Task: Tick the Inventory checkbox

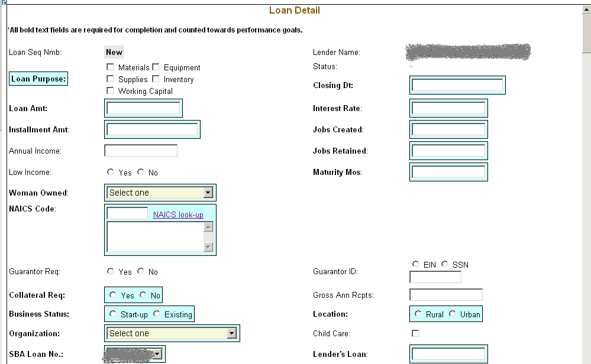Action: pos(156,79)
